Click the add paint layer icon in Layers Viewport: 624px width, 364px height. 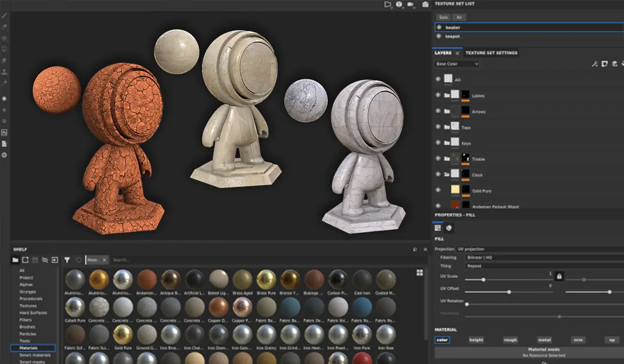click(x=614, y=64)
